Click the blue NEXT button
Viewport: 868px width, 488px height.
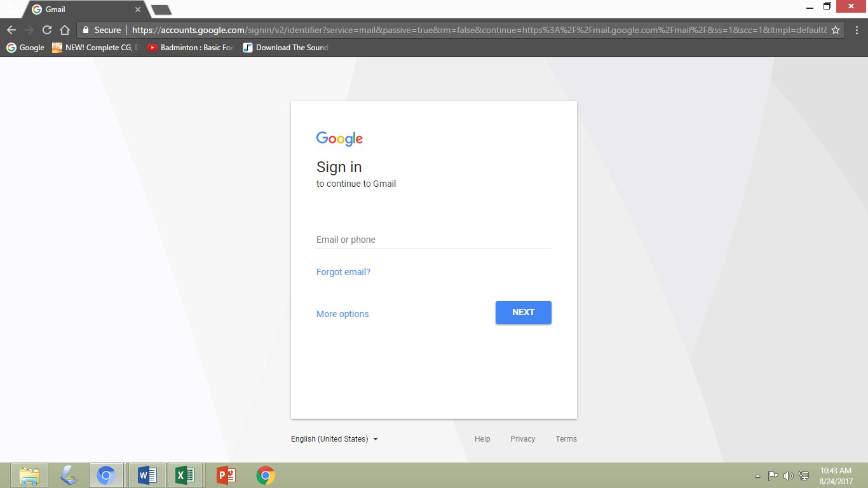pyautogui.click(x=524, y=313)
